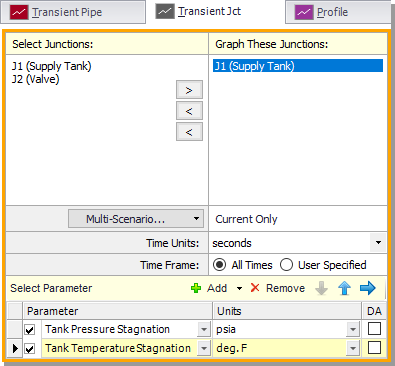Select the User Specified time frame option
Screen dimensions: 395x366
pos(286,265)
